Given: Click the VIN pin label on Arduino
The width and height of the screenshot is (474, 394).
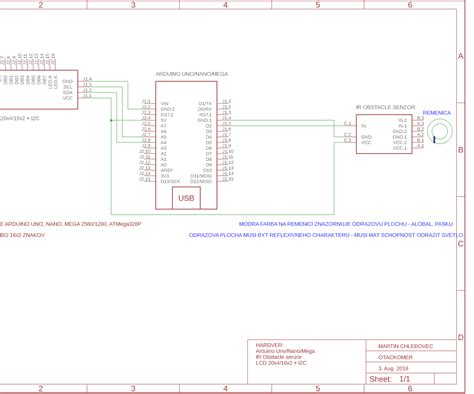Looking at the screenshot, I should pos(165,104).
